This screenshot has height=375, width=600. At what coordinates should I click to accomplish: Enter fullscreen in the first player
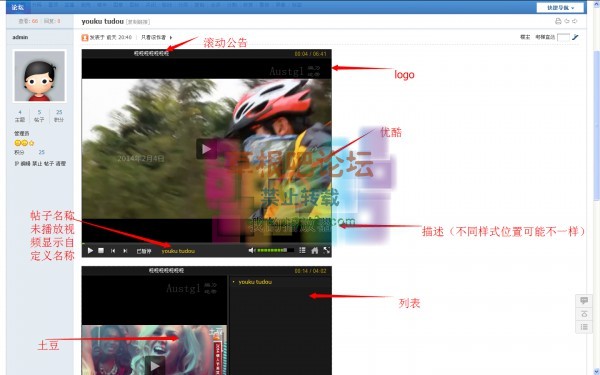tap(326, 250)
